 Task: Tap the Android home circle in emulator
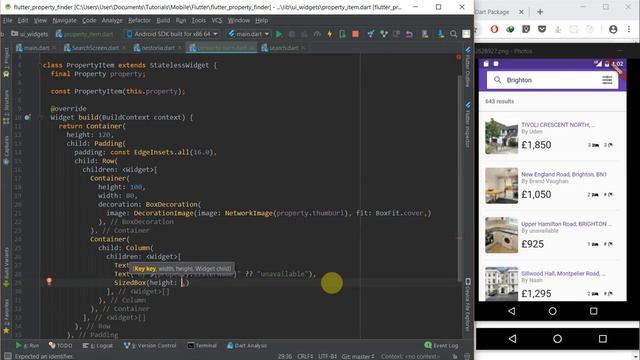[553, 311]
